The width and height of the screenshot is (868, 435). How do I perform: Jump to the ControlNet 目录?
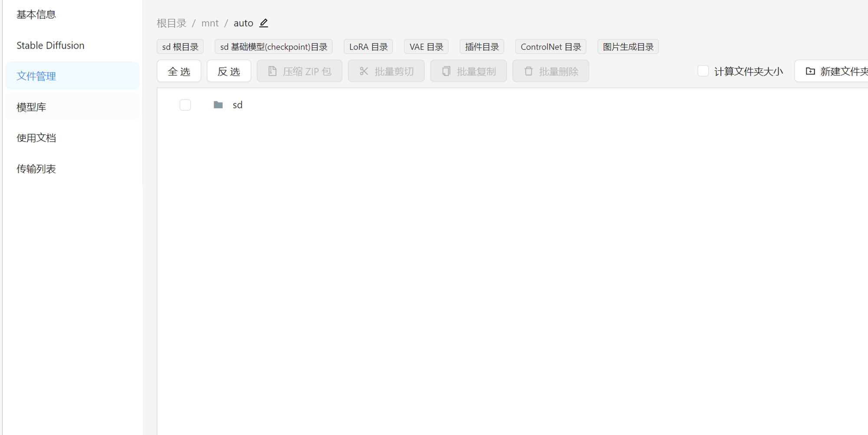tap(550, 46)
